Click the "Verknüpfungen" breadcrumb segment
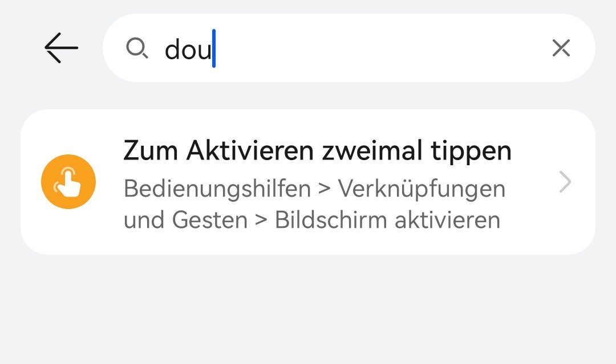The width and height of the screenshot is (616, 364). (x=422, y=189)
